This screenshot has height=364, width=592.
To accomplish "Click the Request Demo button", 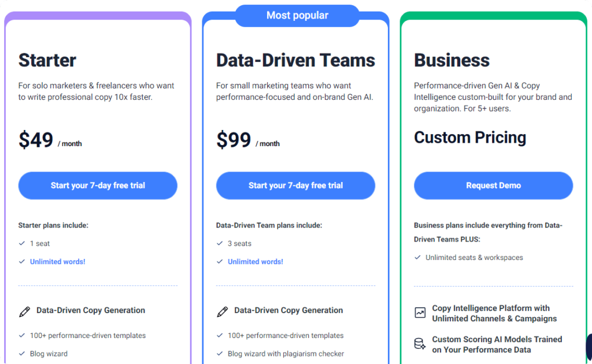I will pos(494,185).
